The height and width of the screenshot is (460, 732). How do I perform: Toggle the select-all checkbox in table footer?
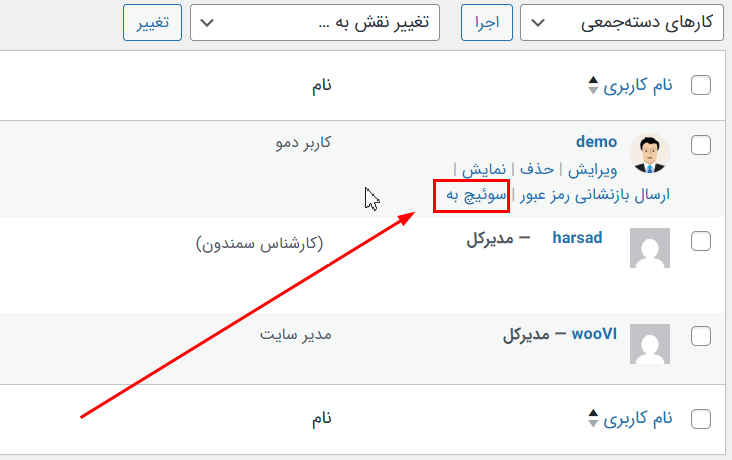pos(701,419)
